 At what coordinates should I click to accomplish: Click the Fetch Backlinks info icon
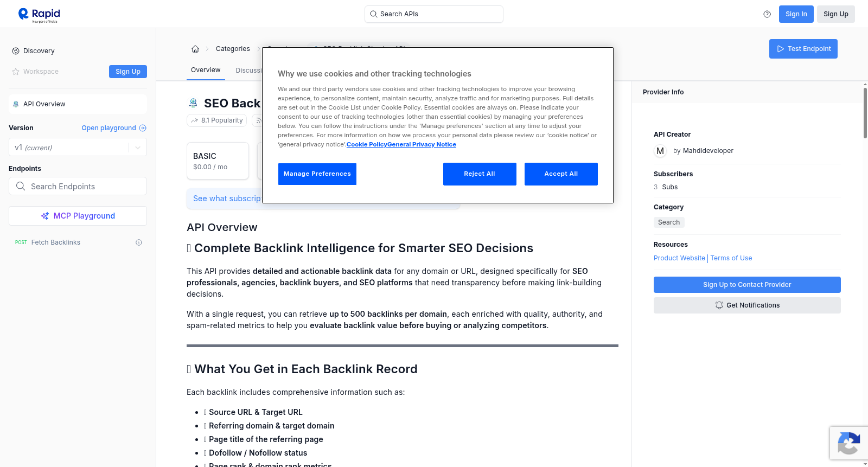pos(139,242)
